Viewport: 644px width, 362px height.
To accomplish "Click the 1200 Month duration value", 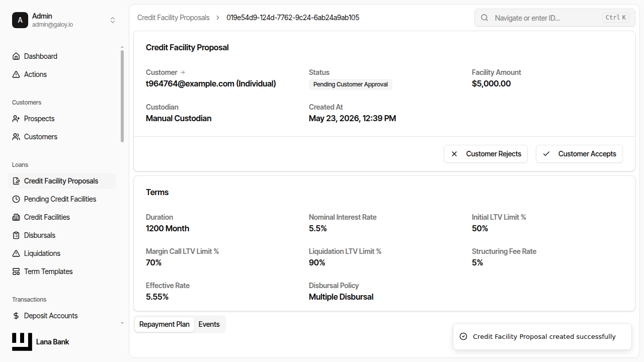I will (x=168, y=229).
